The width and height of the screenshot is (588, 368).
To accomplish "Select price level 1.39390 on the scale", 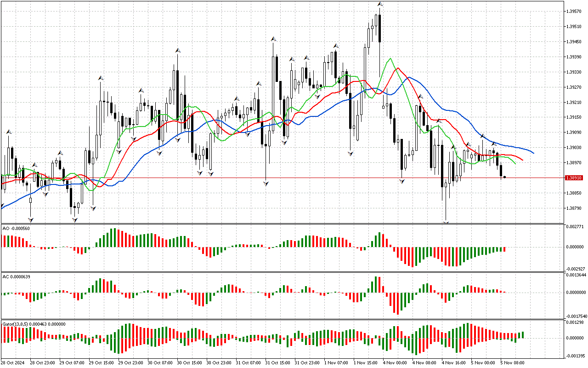I will (574, 57).
